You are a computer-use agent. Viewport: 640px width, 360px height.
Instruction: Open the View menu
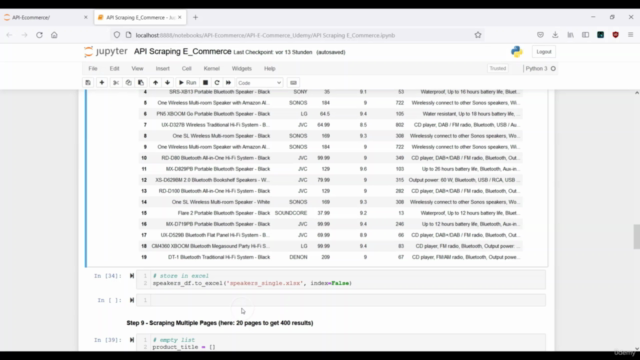point(137,69)
